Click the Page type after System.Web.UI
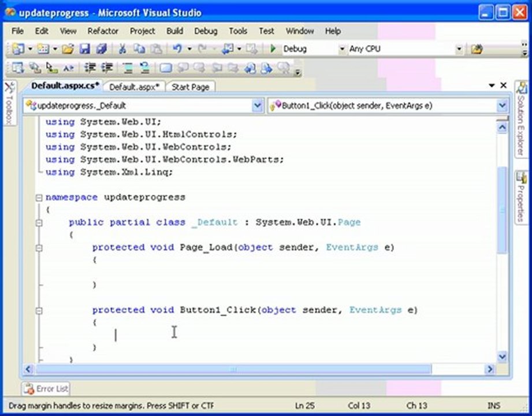Image resolution: width=532 pixels, height=416 pixels. (349, 222)
